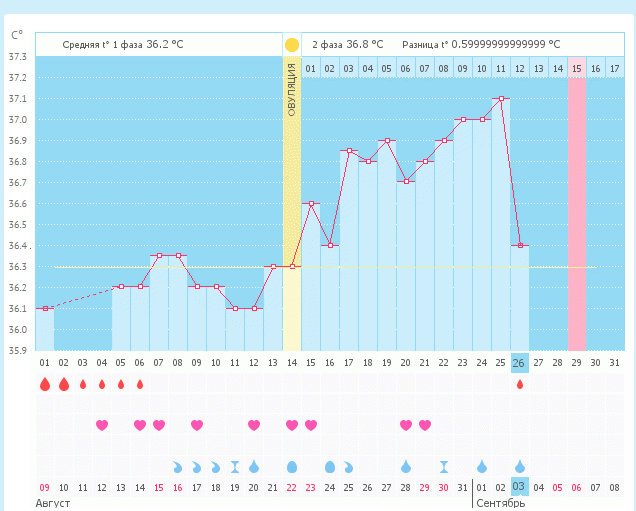Select highlighted cycle day 26 on the axis

tap(520, 361)
